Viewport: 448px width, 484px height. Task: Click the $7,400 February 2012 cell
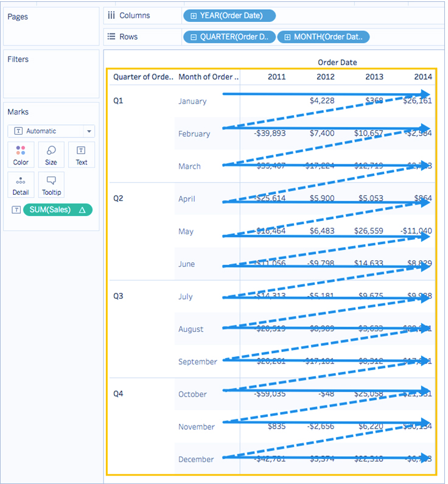[x=322, y=133]
